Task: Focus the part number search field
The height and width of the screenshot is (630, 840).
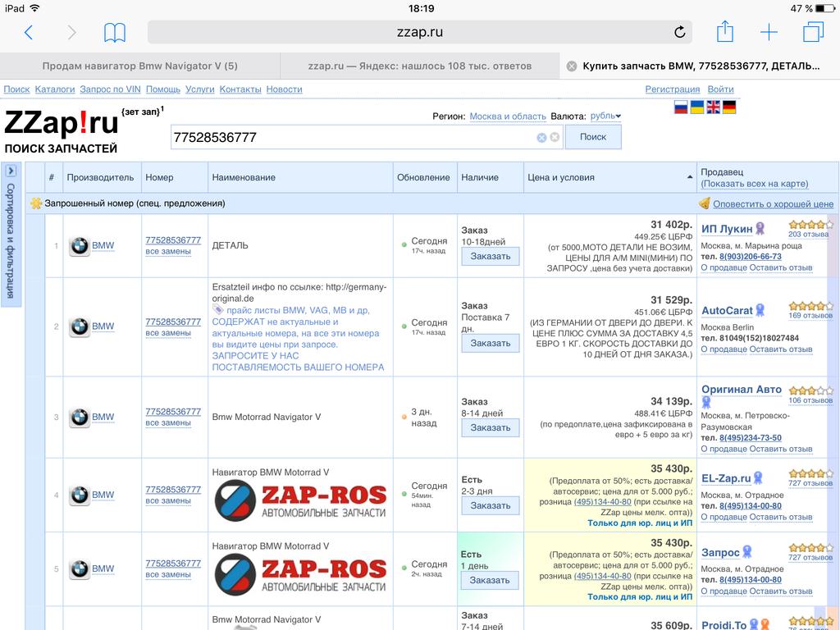Action: 353,138
